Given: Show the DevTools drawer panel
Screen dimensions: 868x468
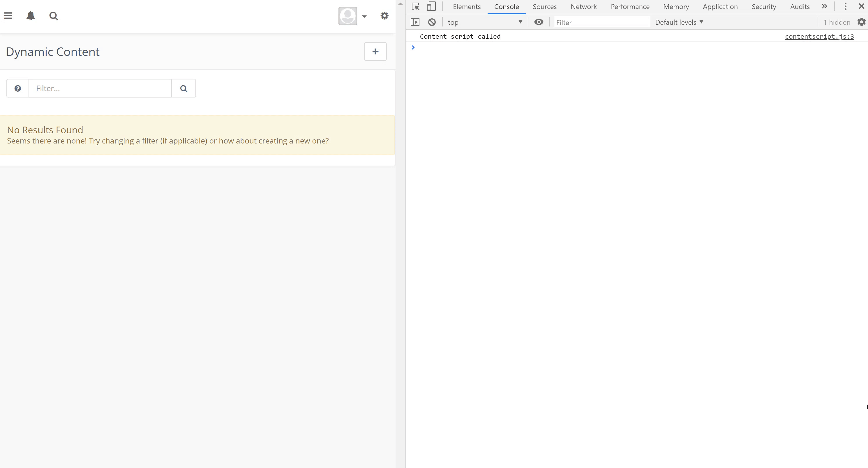Looking at the screenshot, I should (x=415, y=22).
